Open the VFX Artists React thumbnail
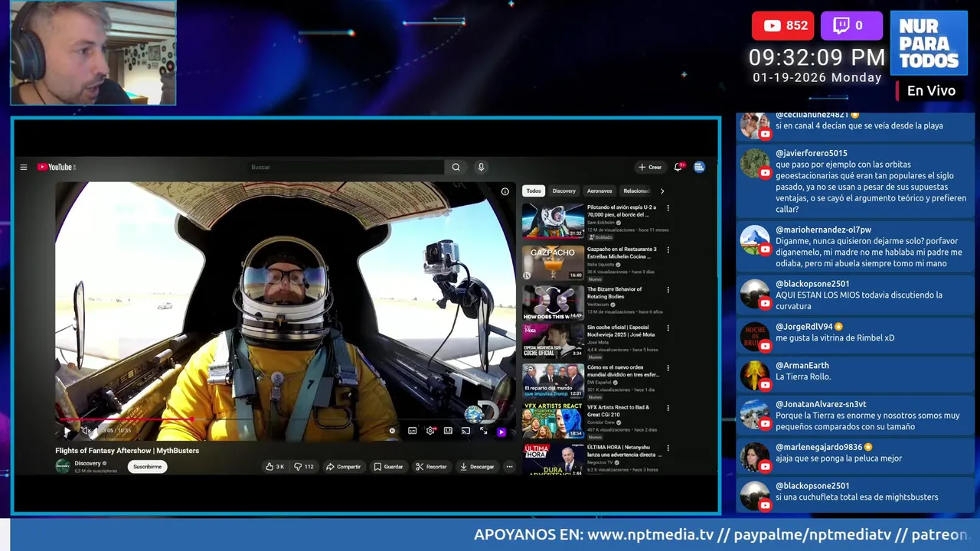This screenshot has width=980, height=551. pos(553,421)
